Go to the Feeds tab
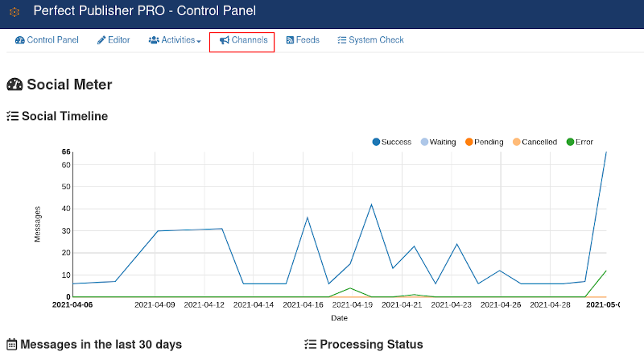The image size is (644, 360). [303, 40]
